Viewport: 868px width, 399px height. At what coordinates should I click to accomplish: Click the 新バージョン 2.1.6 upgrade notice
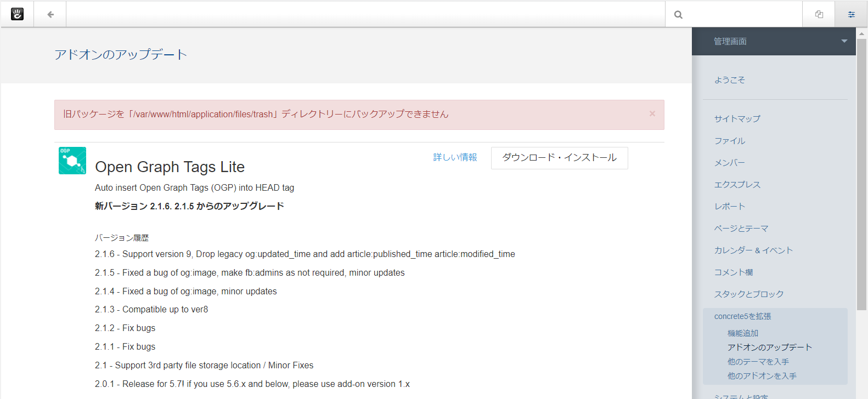(189, 206)
